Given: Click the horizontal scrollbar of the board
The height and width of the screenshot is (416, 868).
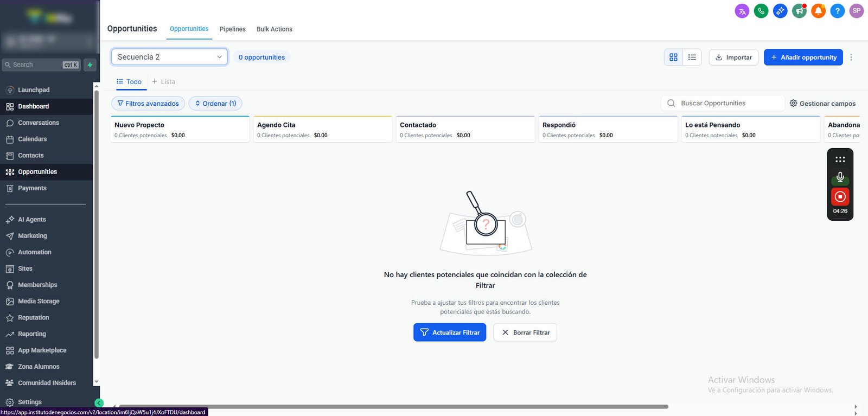Looking at the screenshot, I should pyautogui.click(x=393, y=406).
